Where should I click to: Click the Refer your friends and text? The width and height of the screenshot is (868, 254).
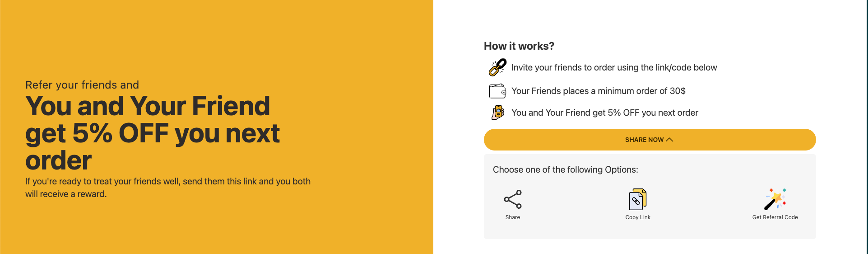tap(82, 85)
